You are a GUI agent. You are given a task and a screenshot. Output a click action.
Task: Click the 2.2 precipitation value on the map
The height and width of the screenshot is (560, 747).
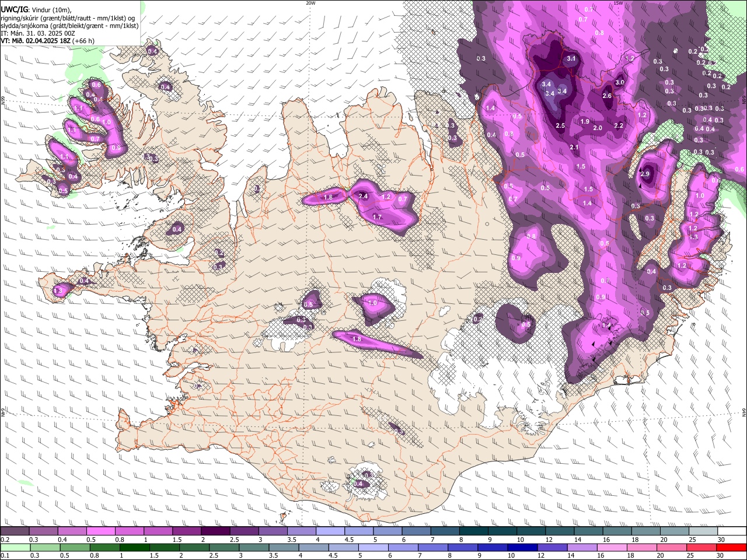click(x=619, y=125)
